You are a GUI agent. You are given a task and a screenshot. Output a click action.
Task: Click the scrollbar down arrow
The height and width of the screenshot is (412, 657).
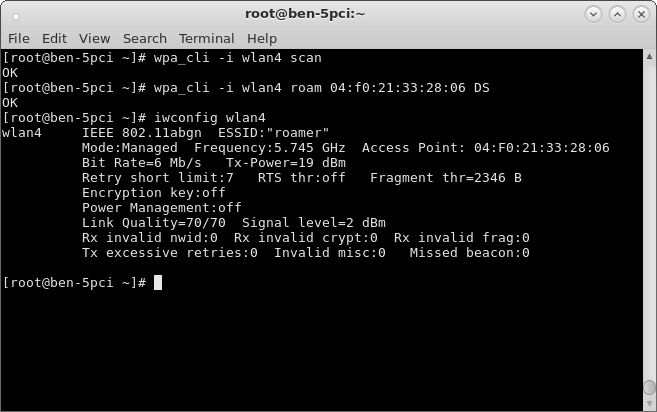(x=649, y=404)
